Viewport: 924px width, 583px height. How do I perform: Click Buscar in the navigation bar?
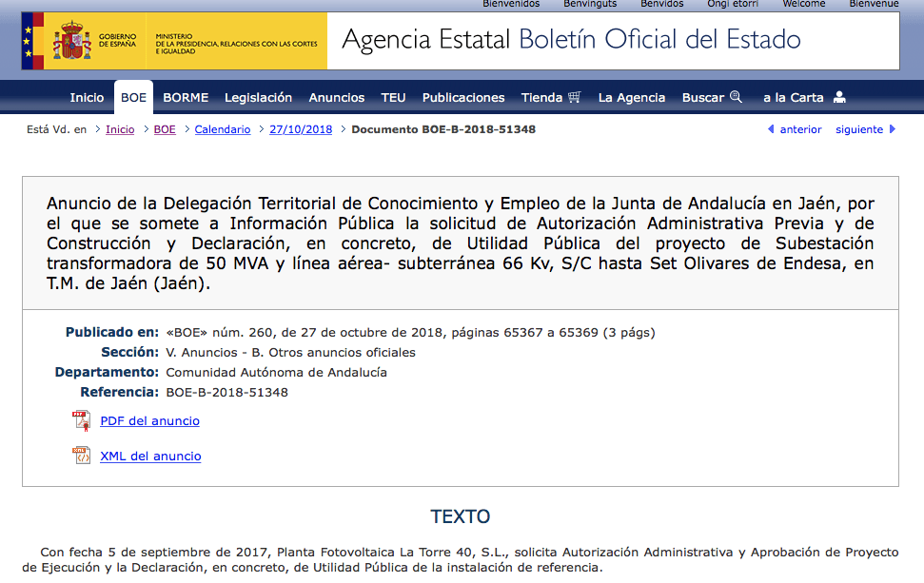[x=703, y=98]
